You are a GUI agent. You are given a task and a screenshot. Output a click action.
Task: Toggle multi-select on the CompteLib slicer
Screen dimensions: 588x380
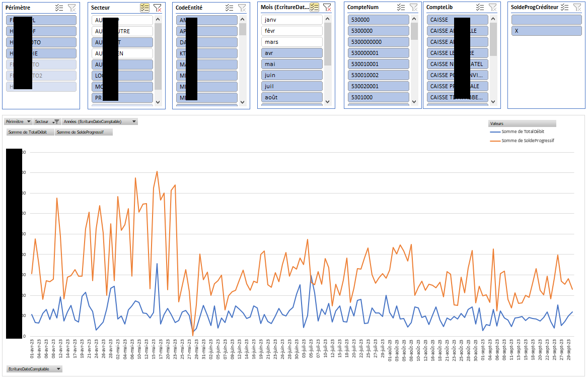coord(480,7)
